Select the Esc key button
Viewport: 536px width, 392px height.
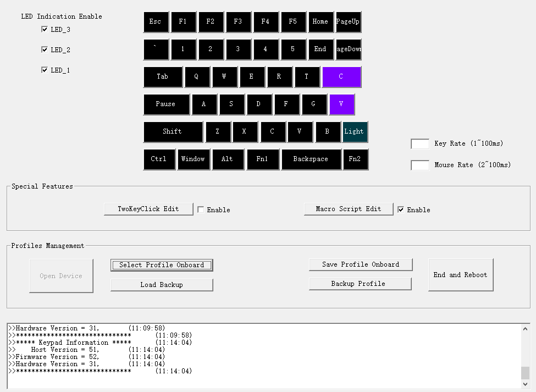[x=156, y=22]
